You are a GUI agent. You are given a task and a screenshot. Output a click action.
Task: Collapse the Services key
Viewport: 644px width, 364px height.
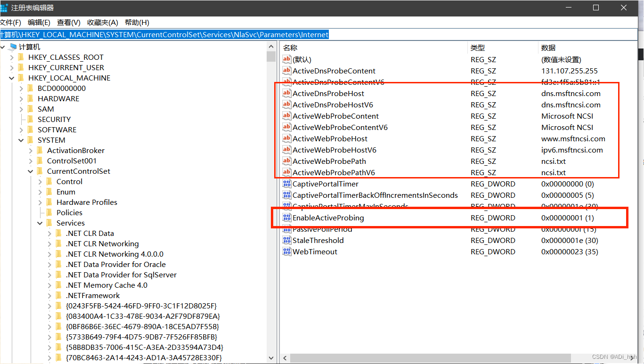[40, 223]
